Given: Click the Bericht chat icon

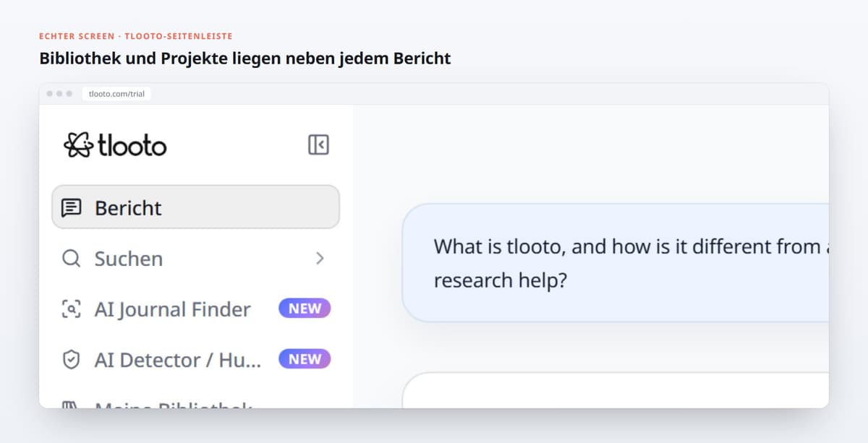Looking at the screenshot, I should 71,208.
